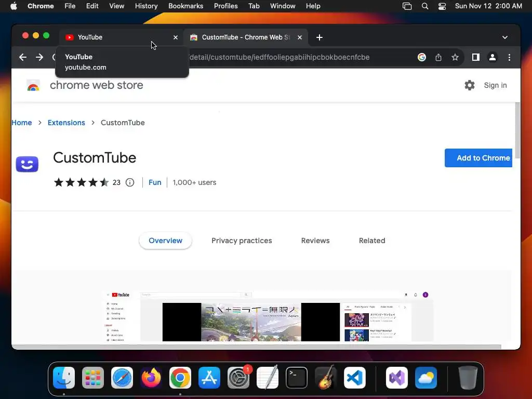
Task: Open the Bookmarks menu
Action: tap(185, 6)
